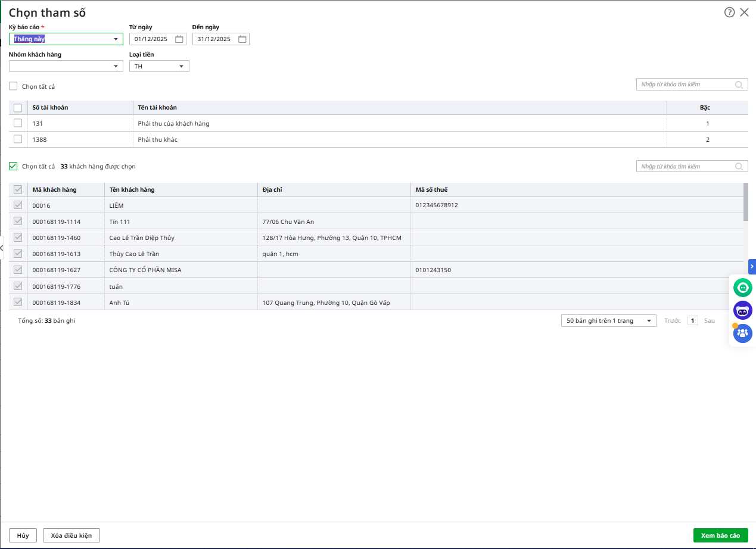Open the purple robot assistant icon
The height and width of the screenshot is (549, 756).
coord(742,310)
